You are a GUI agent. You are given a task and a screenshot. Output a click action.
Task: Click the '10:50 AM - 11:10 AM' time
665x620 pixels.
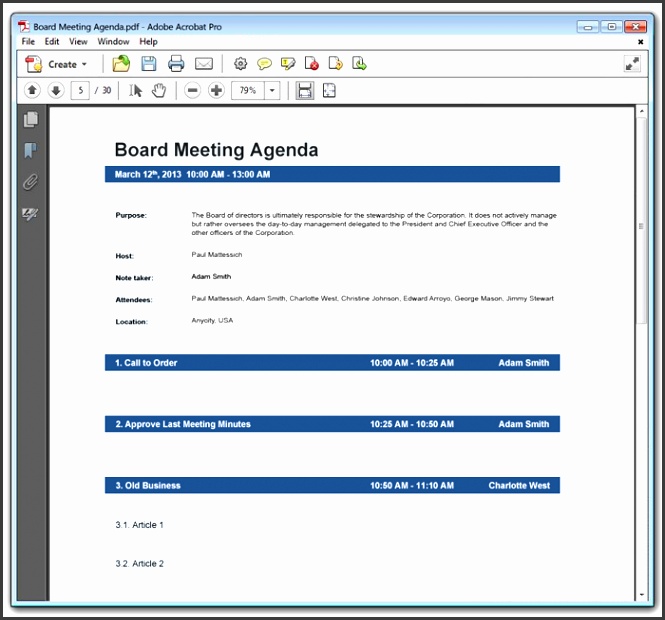click(412, 486)
